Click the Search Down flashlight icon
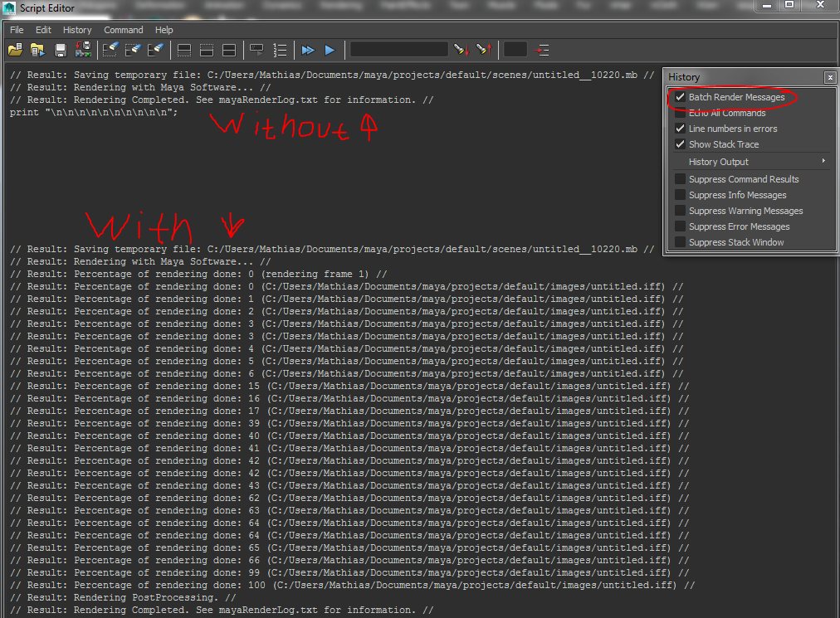Viewport: 840px width, 618px height. [x=462, y=50]
